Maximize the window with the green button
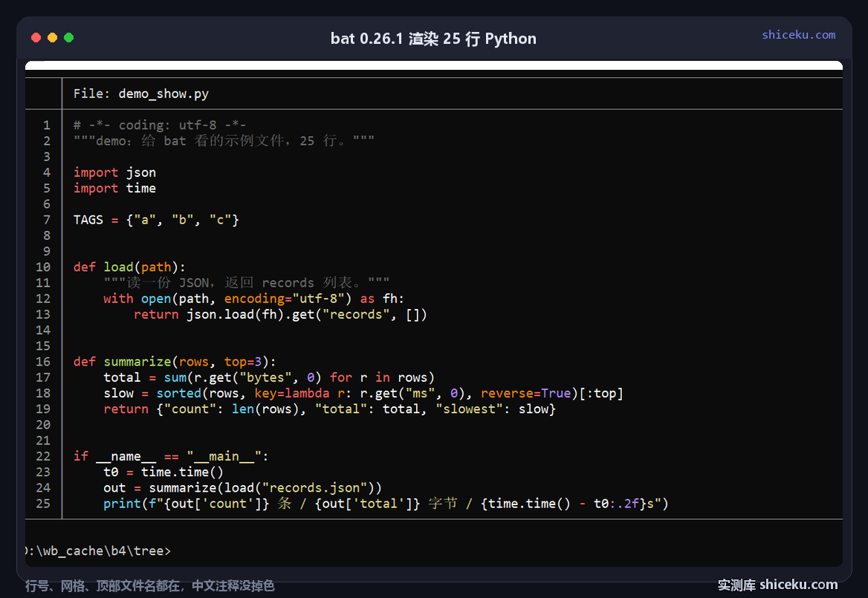The image size is (868, 598). point(68,38)
